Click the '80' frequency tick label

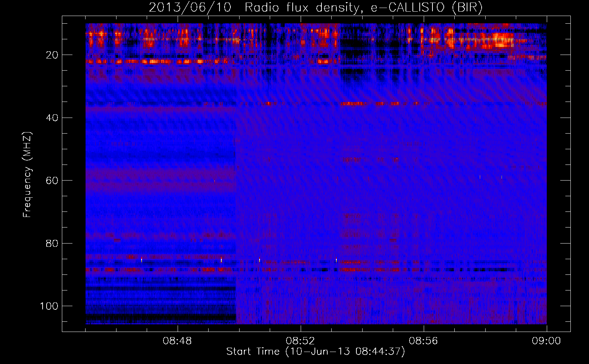[52, 243]
